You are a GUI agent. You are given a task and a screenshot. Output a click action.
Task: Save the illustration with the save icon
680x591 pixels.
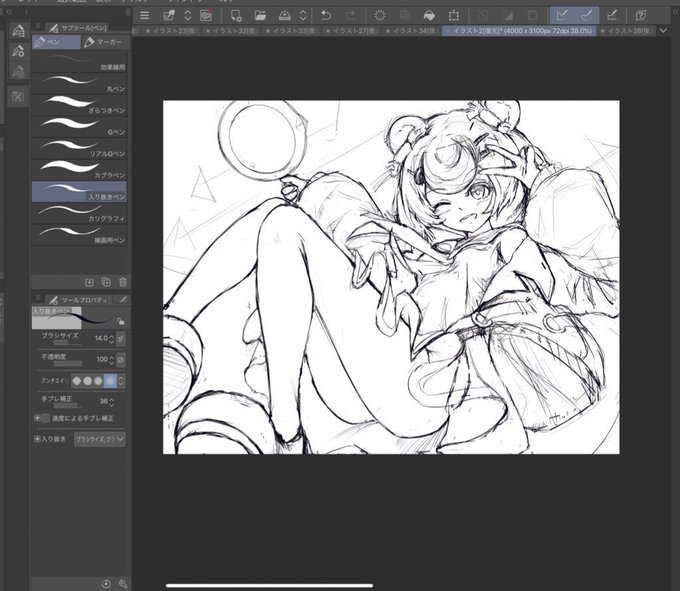click(x=285, y=16)
